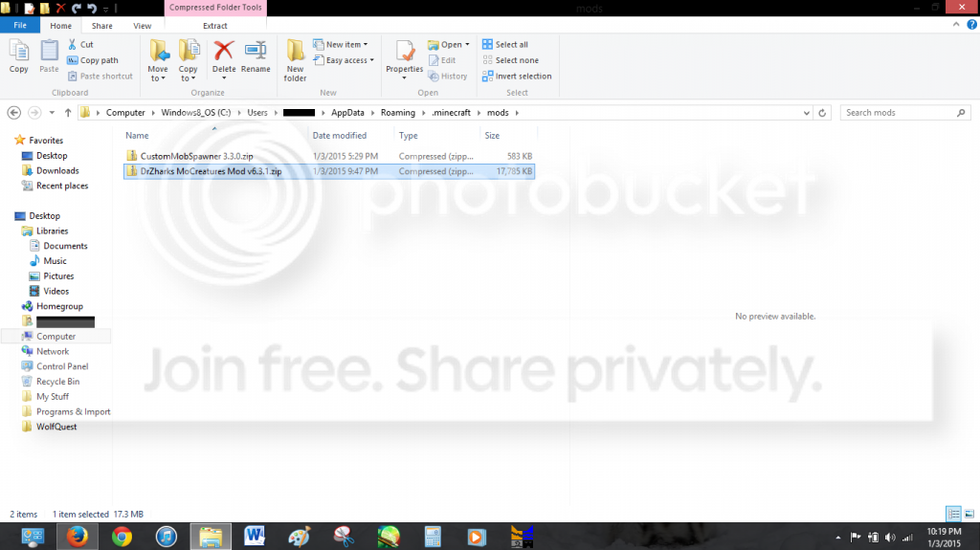Screen dimensions: 980x550
Task: Open the File menu tab
Action: click(x=19, y=26)
